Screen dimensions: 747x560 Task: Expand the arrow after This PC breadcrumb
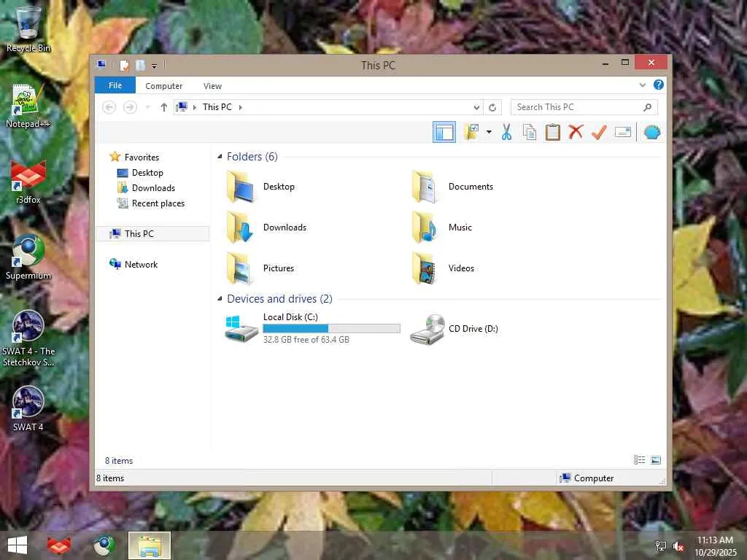(x=240, y=107)
